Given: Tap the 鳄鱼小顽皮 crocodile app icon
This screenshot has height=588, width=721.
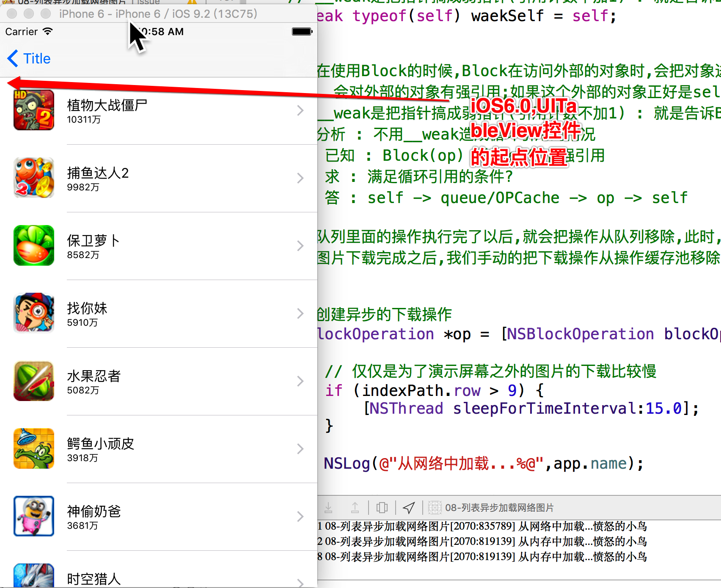Looking at the screenshot, I should (x=34, y=448).
